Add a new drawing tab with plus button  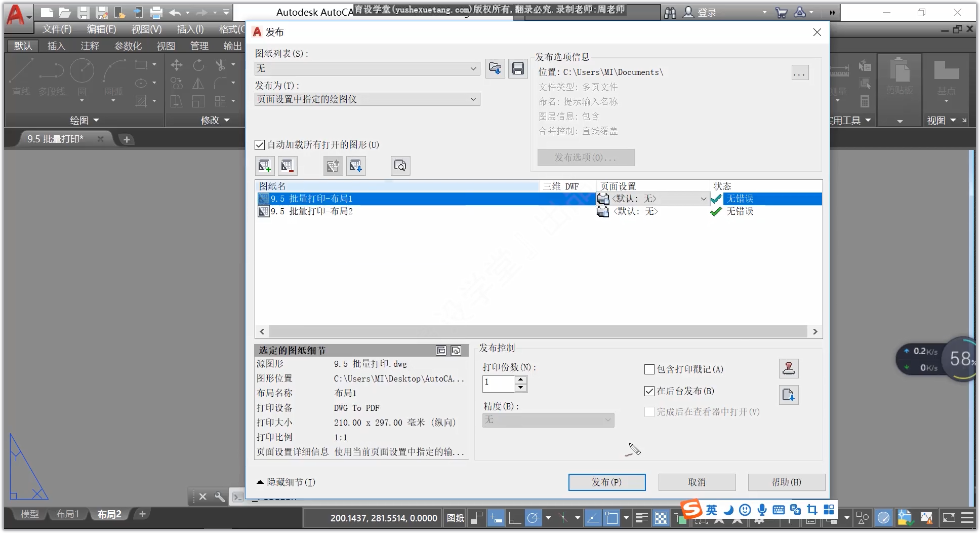click(x=127, y=139)
